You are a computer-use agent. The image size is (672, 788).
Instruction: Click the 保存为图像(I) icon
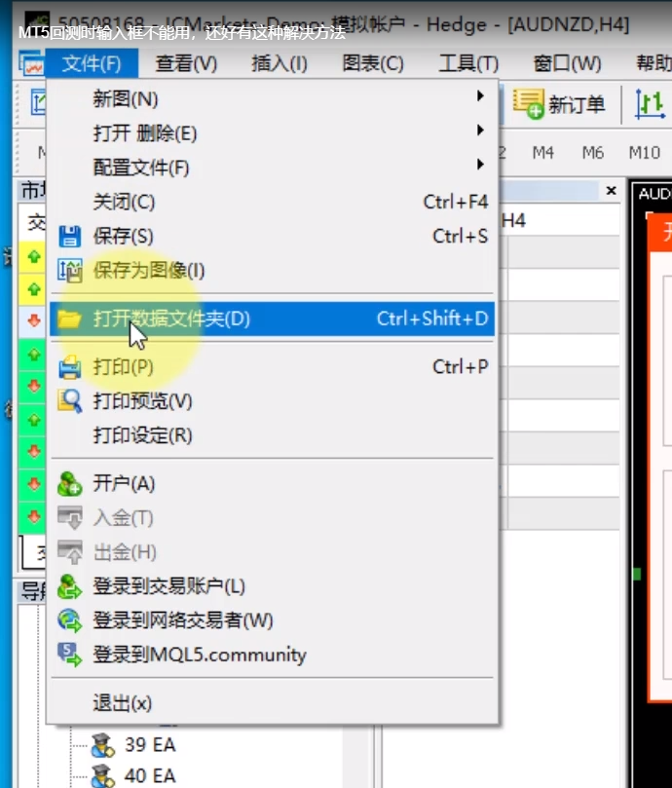click(x=70, y=271)
